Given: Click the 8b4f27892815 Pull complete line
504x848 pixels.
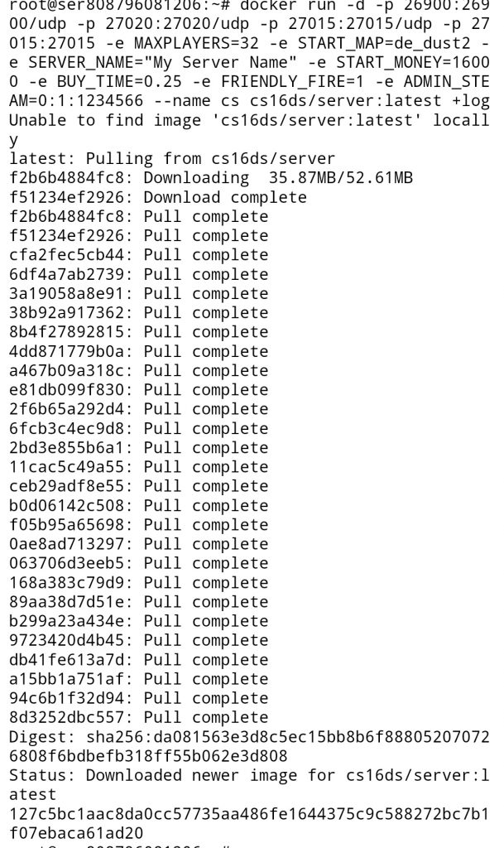Looking at the screenshot, I should tap(138, 332).
